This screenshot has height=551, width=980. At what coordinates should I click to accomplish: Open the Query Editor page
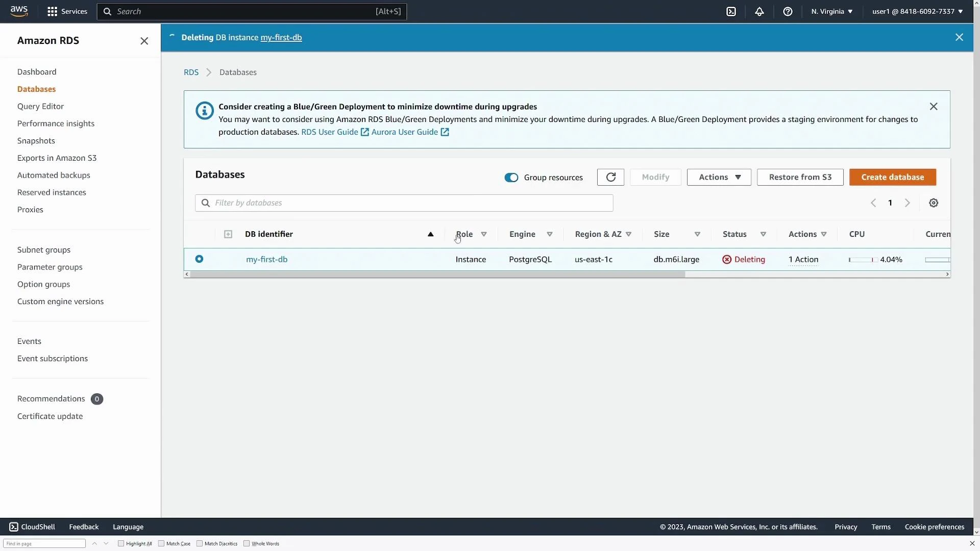click(41, 106)
